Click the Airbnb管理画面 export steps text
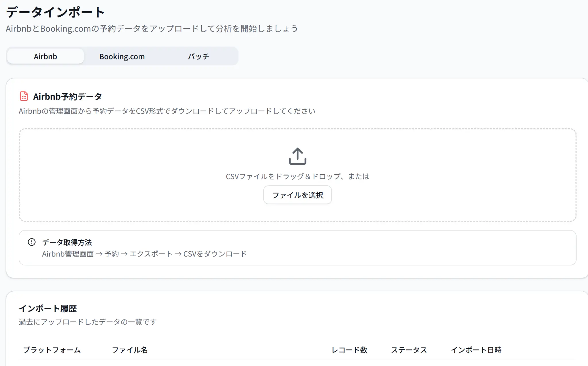The image size is (588, 366). (144, 253)
